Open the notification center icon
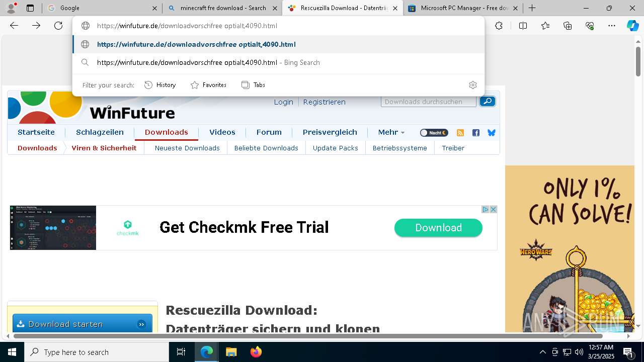 coord(628,352)
